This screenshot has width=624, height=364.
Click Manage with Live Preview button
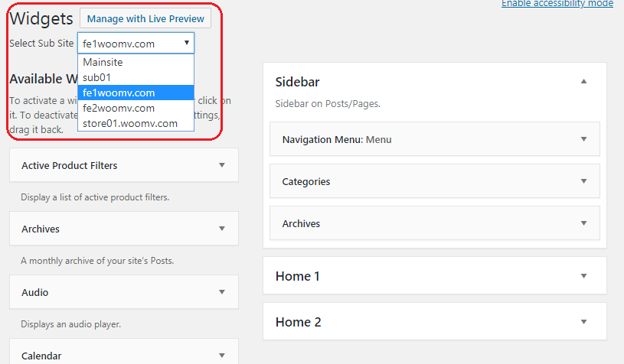pos(145,18)
